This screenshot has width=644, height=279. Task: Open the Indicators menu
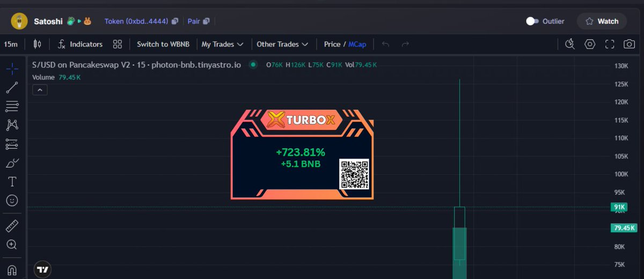tap(80, 44)
